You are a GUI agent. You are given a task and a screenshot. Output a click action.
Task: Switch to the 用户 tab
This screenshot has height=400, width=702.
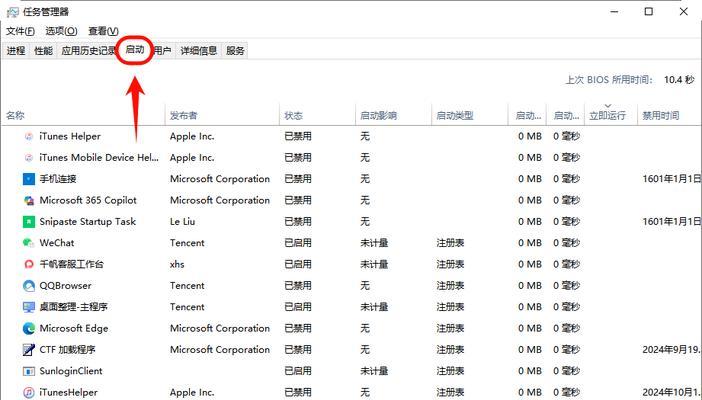[x=163, y=51]
